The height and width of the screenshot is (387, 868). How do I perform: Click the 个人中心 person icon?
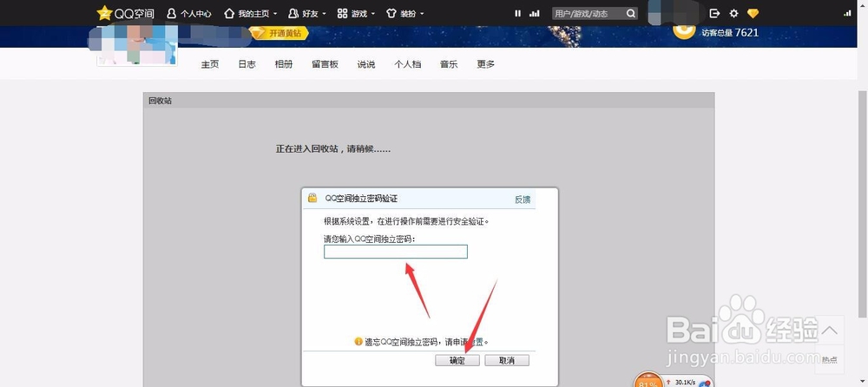click(x=172, y=13)
